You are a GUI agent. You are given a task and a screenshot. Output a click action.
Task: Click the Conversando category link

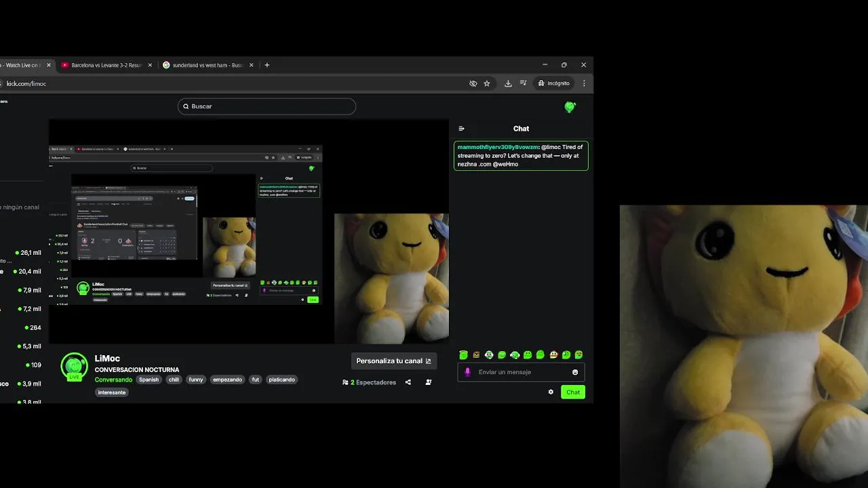(113, 380)
